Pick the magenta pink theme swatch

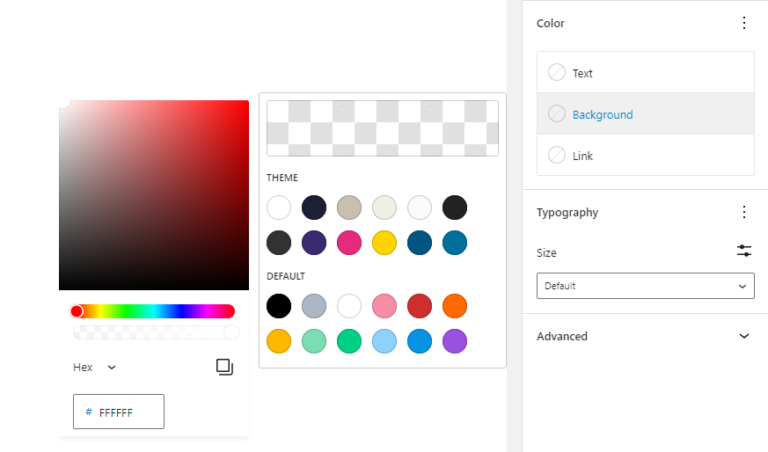[349, 243]
